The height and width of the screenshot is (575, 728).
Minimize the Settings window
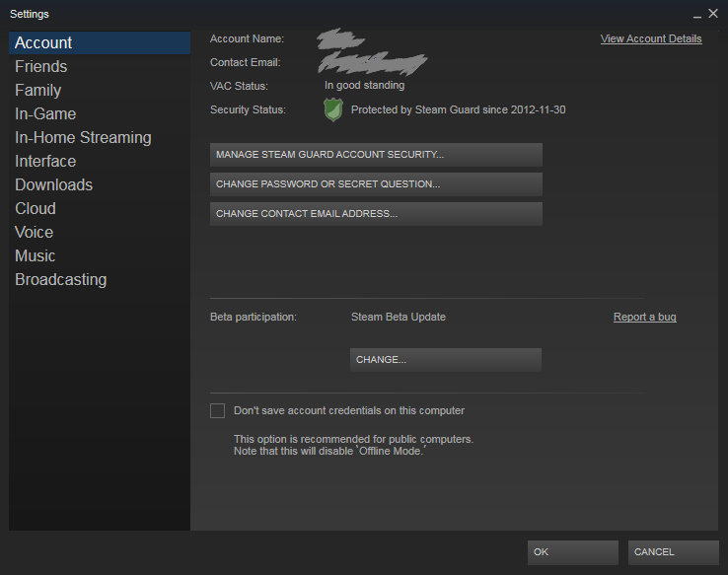[697, 15]
